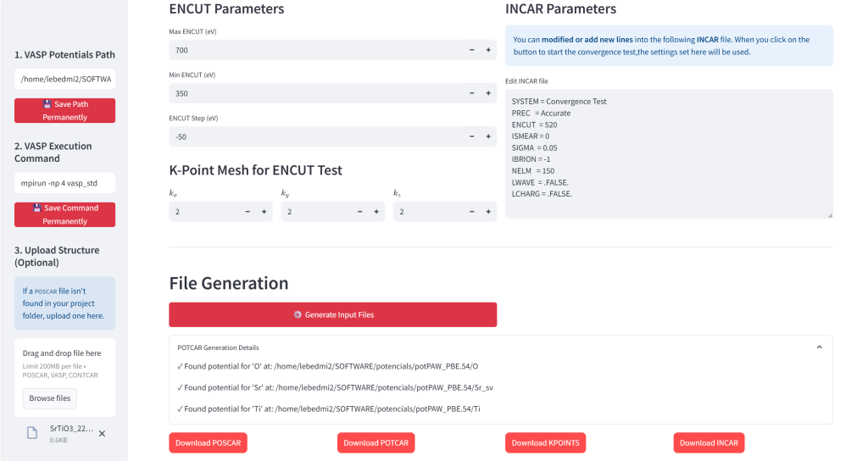The height and width of the screenshot is (461, 868).
Task: Download the INCAR file
Action: (x=709, y=442)
